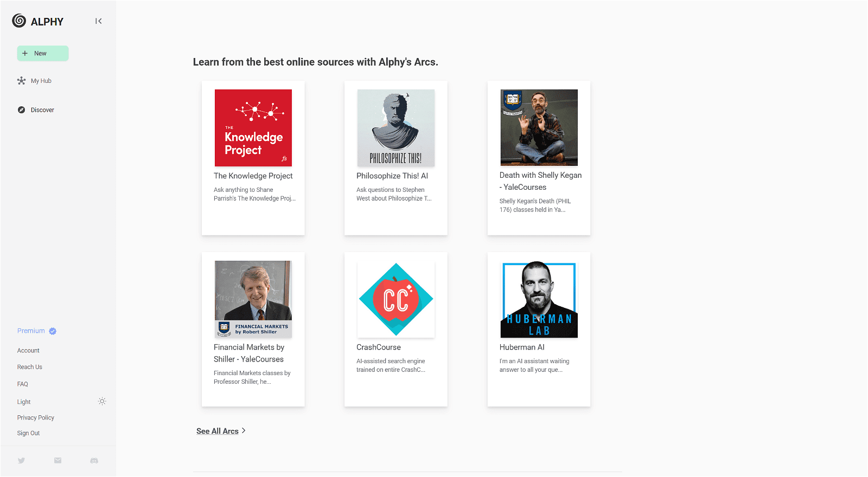Screen dimensions: 868x477
Task: Open the Account settings link
Action: 28,351
